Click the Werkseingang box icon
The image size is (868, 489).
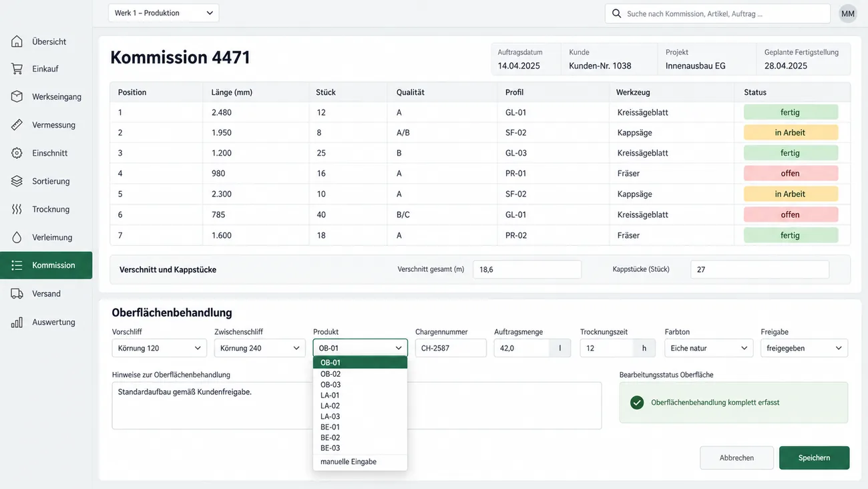pos(17,97)
